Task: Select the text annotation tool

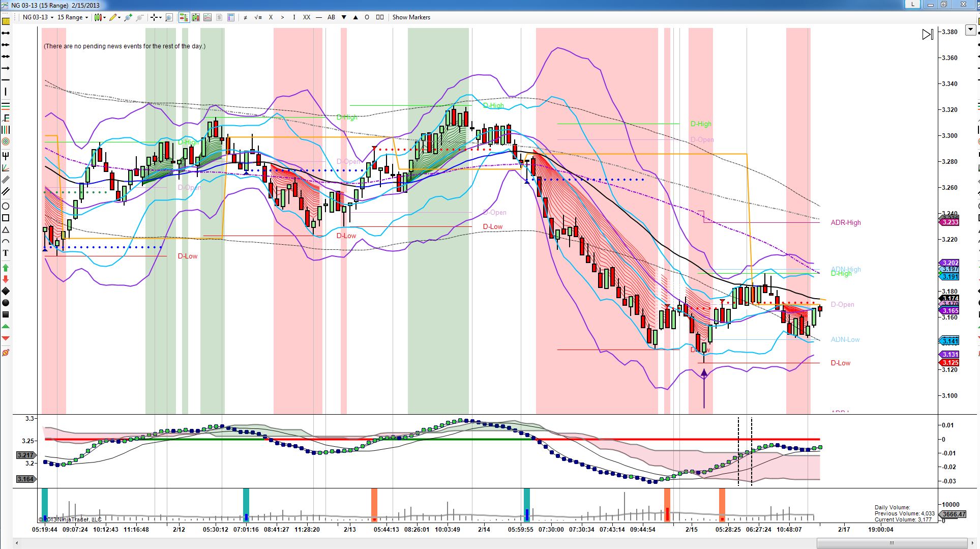Action: (6, 253)
